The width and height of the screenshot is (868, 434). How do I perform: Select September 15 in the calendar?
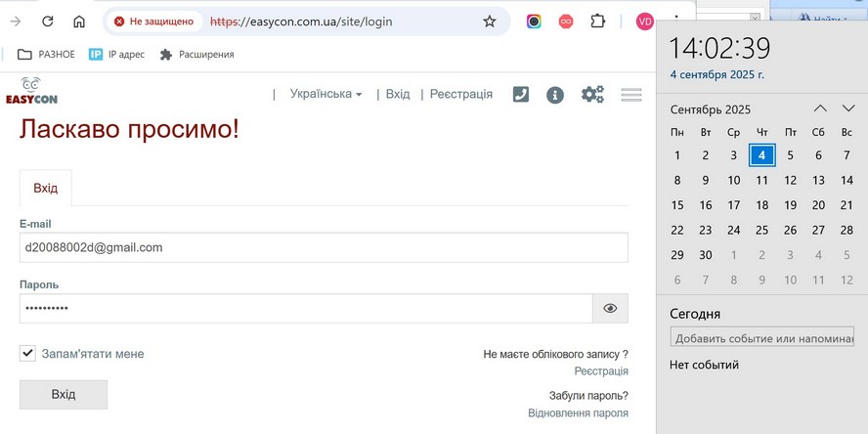pyautogui.click(x=677, y=205)
